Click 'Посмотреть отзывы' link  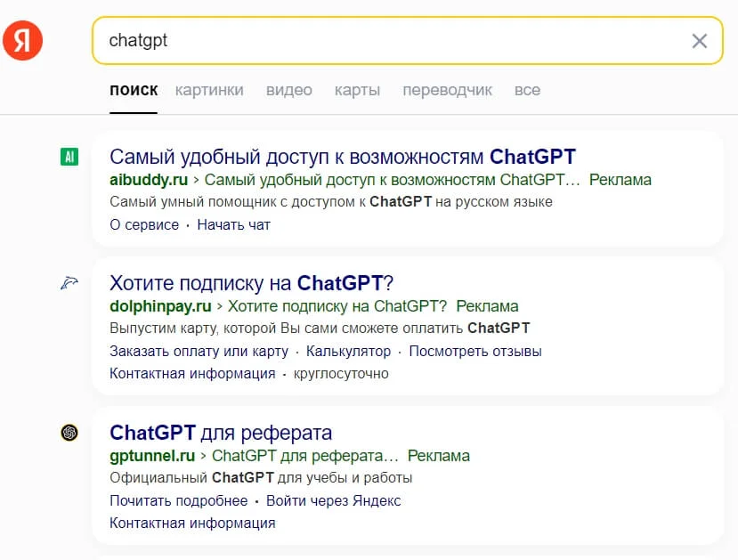click(x=475, y=352)
